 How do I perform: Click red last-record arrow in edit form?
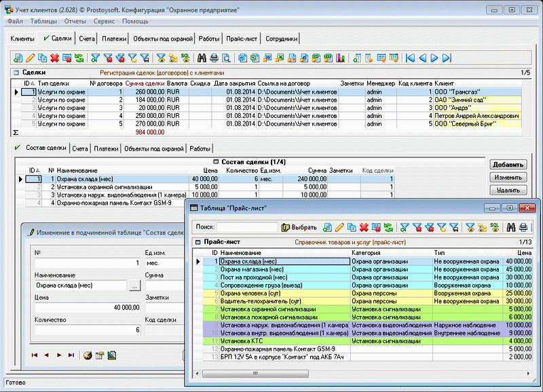coord(71,354)
